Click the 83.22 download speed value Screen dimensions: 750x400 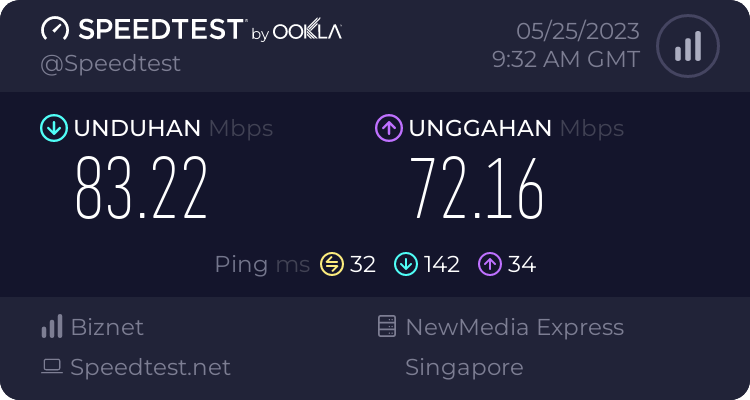coord(142,188)
